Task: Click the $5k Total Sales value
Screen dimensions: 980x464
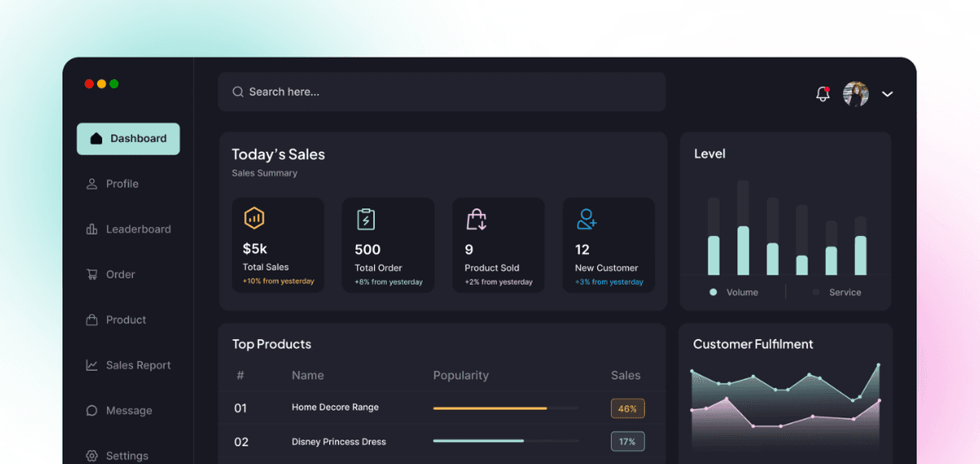Action: [x=255, y=248]
